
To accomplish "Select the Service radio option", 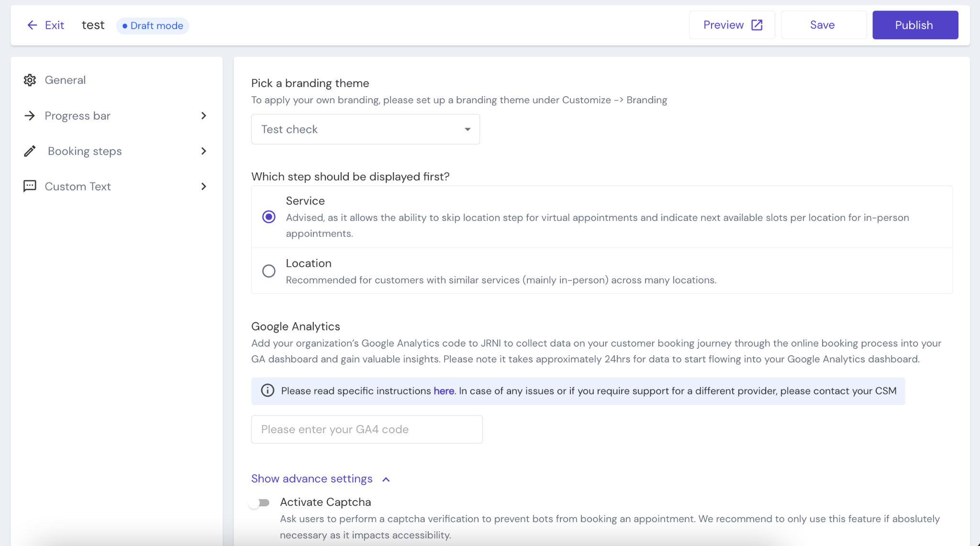I will tap(269, 217).
